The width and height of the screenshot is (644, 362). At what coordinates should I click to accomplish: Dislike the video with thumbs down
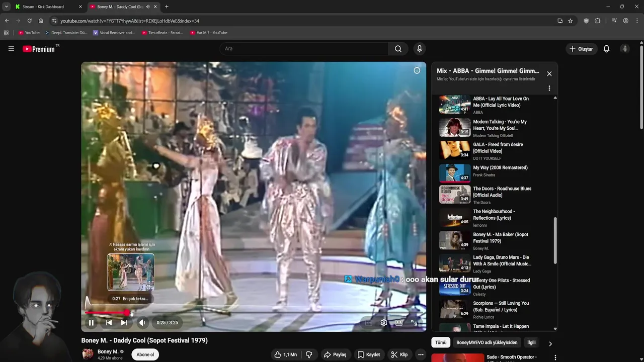(x=309, y=354)
